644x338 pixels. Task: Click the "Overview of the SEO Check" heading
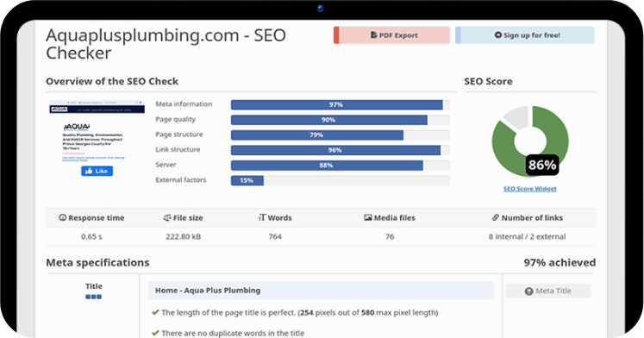click(112, 81)
